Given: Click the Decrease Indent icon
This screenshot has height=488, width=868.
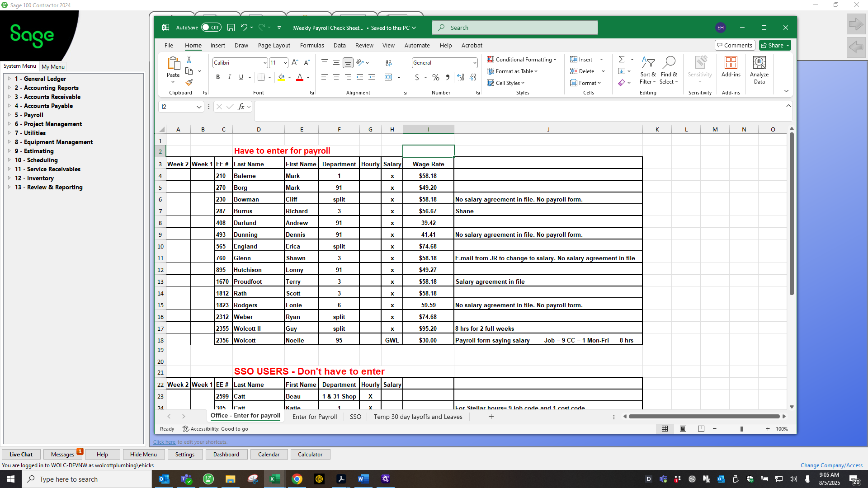Looking at the screenshot, I should tap(360, 77).
